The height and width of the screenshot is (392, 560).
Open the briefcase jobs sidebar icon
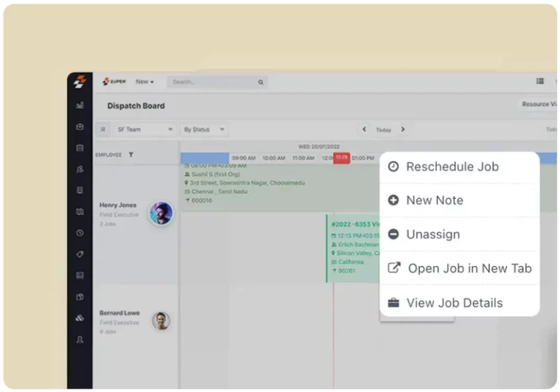(79, 126)
